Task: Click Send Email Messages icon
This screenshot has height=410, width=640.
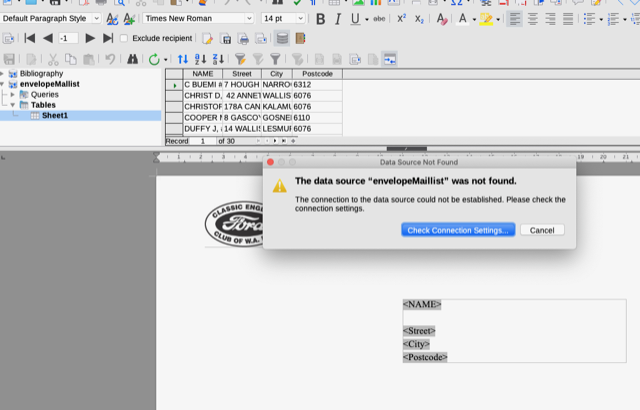Action: click(261, 39)
